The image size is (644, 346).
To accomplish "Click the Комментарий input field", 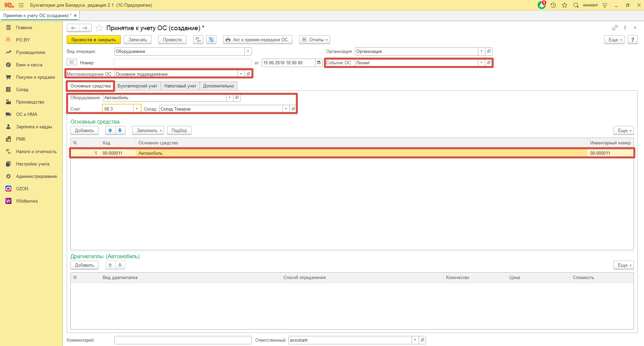I will coord(183,340).
